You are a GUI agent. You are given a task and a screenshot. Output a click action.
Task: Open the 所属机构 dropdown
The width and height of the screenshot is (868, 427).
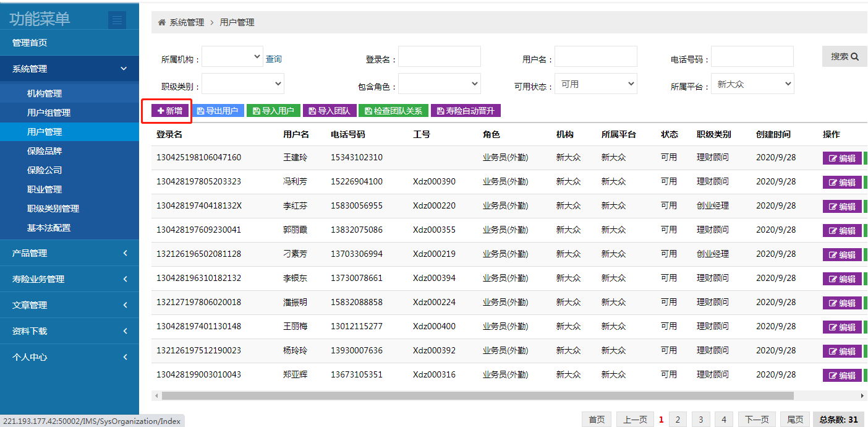click(x=232, y=57)
